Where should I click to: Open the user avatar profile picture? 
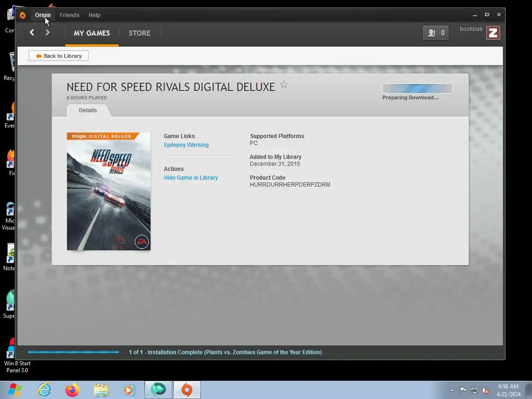pos(493,33)
